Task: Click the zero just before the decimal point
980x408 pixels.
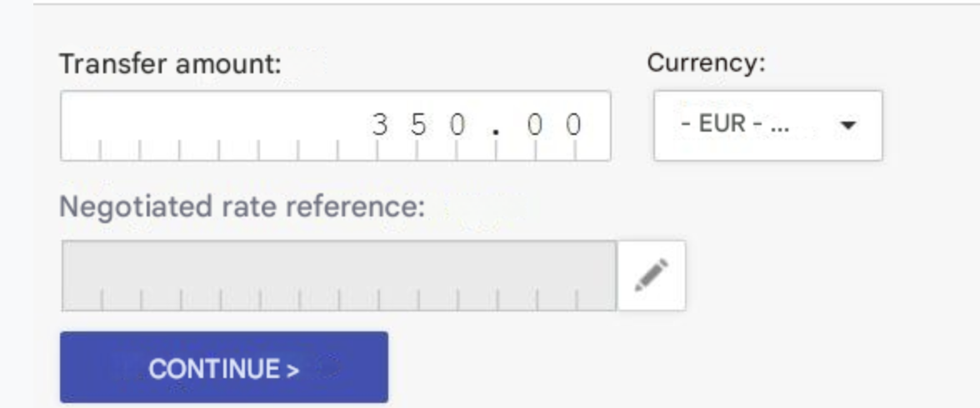Action: tap(457, 126)
